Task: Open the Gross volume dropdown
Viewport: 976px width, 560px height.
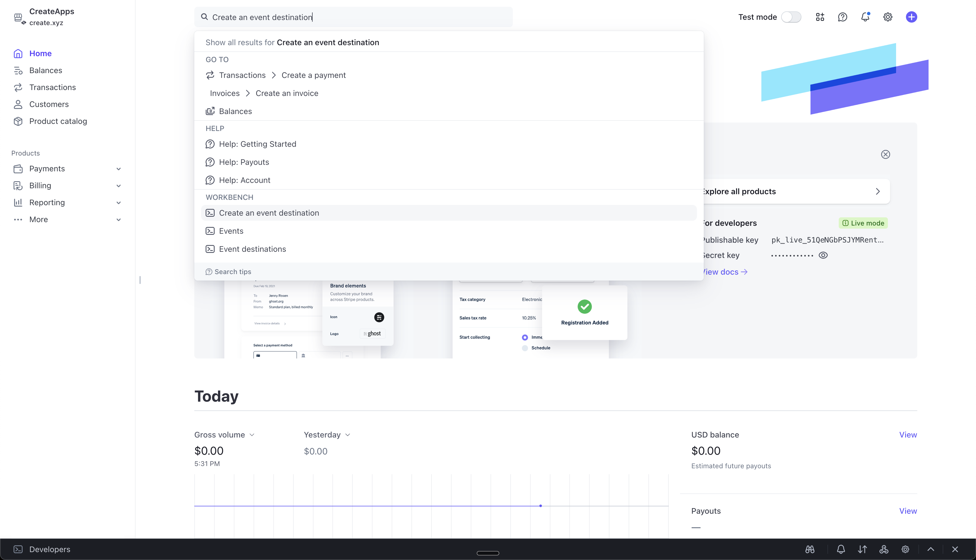Action: coord(224,435)
